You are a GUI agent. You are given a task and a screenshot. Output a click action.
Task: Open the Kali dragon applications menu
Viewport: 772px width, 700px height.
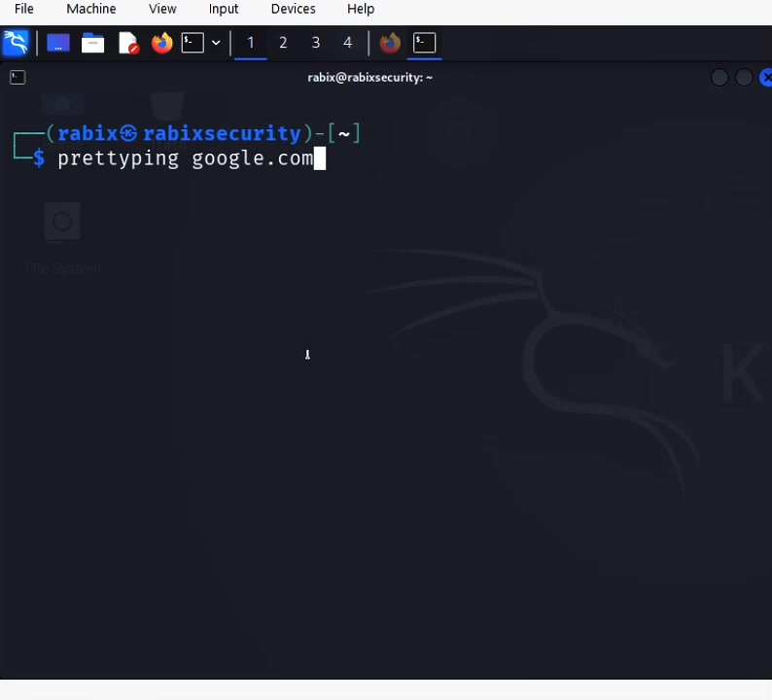[x=16, y=44]
